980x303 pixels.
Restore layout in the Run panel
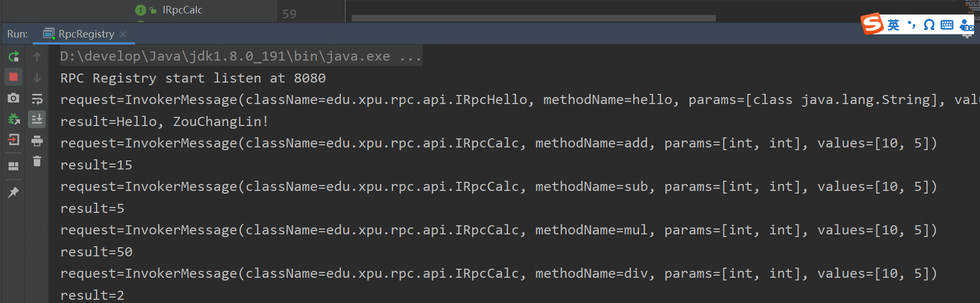[13, 166]
